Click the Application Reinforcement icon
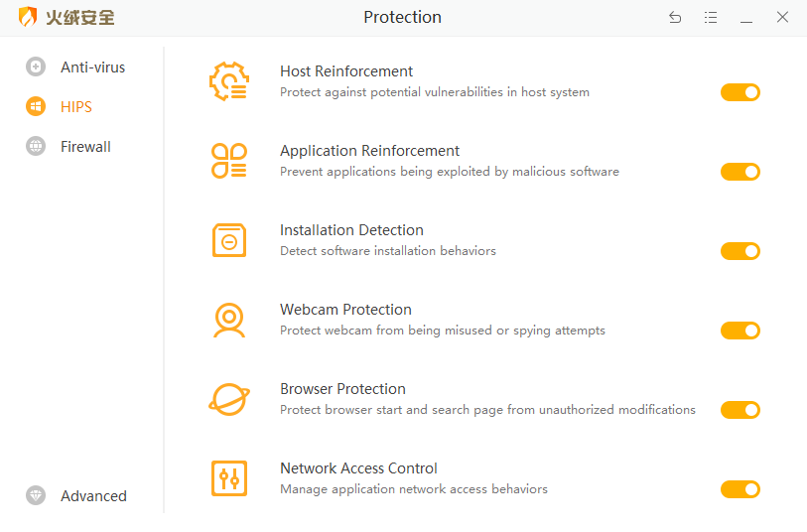This screenshot has height=532, width=807. [x=228, y=161]
